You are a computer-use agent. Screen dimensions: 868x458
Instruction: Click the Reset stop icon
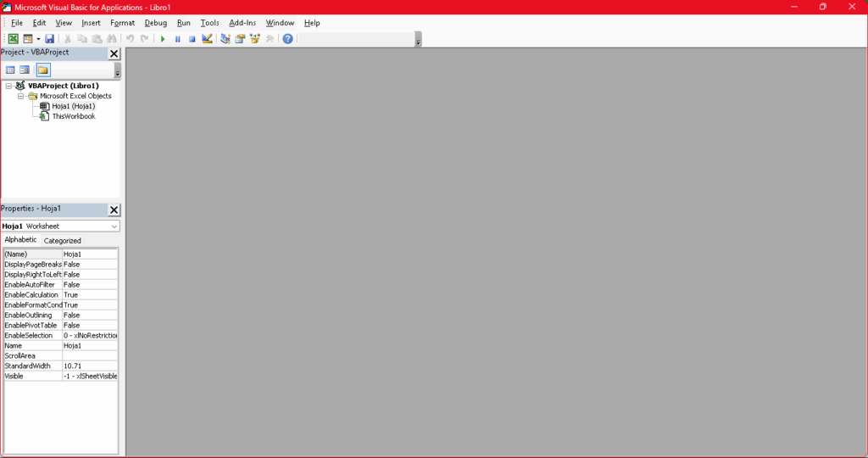(192, 39)
